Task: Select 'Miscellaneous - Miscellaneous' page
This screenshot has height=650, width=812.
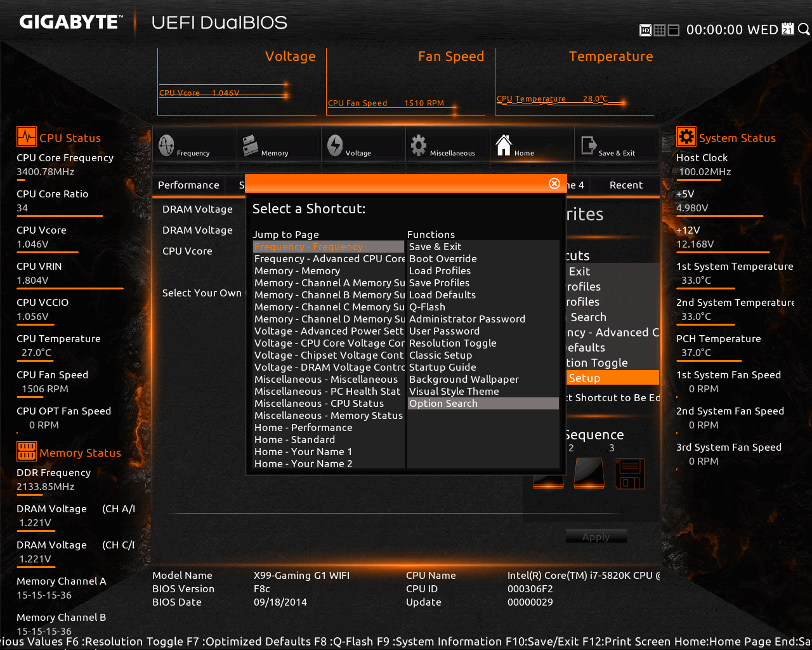Action: pos(329,379)
